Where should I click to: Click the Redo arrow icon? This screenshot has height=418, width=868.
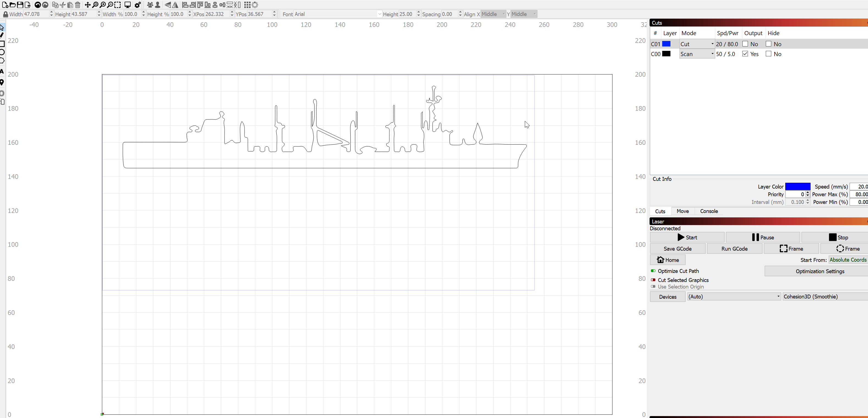click(45, 5)
